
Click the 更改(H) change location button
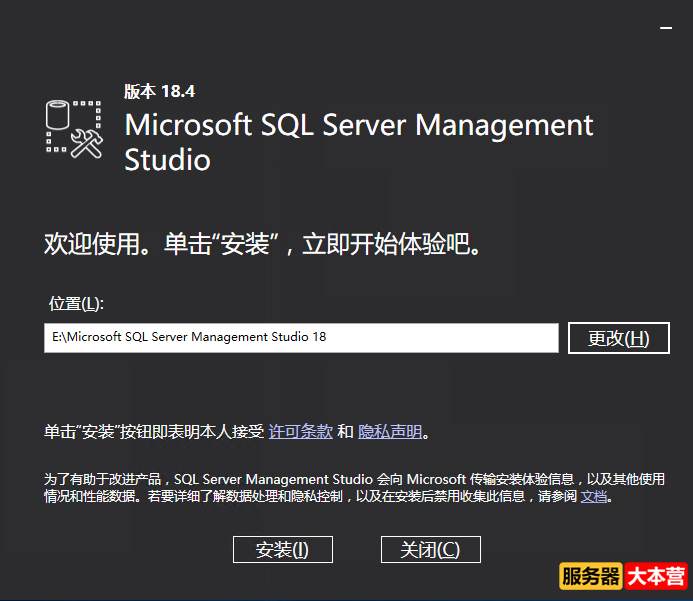pos(619,338)
